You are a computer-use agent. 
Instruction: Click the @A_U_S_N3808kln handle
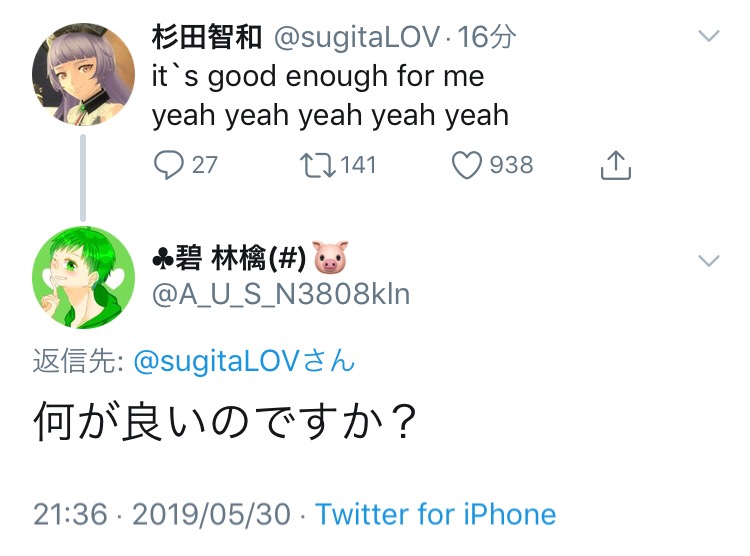281,295
